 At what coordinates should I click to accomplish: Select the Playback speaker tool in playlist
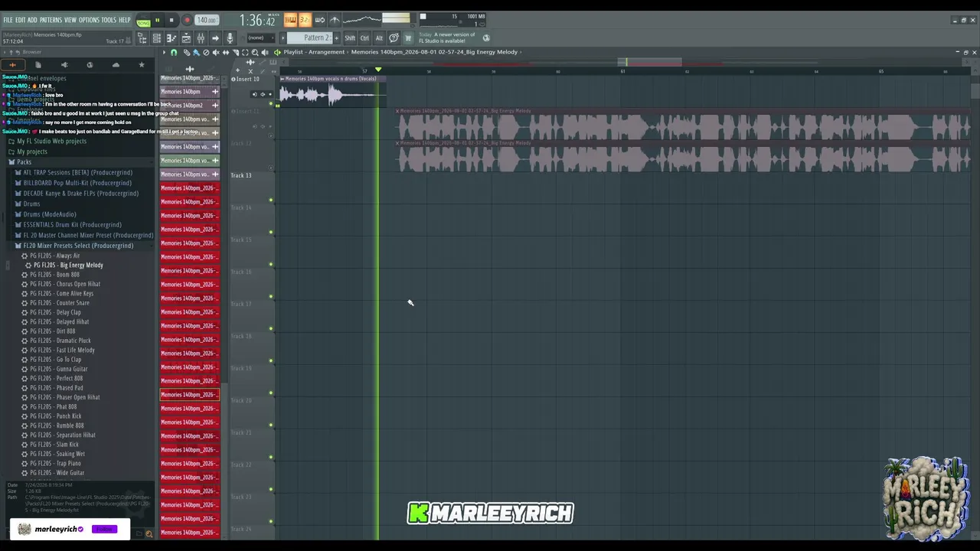pos(265,52)
